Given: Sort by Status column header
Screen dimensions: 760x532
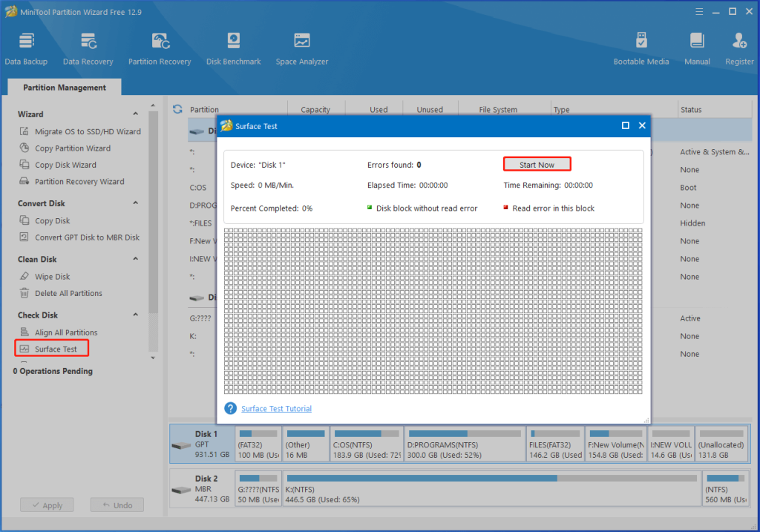Looking at the screenshot, I should coord(691,110).
